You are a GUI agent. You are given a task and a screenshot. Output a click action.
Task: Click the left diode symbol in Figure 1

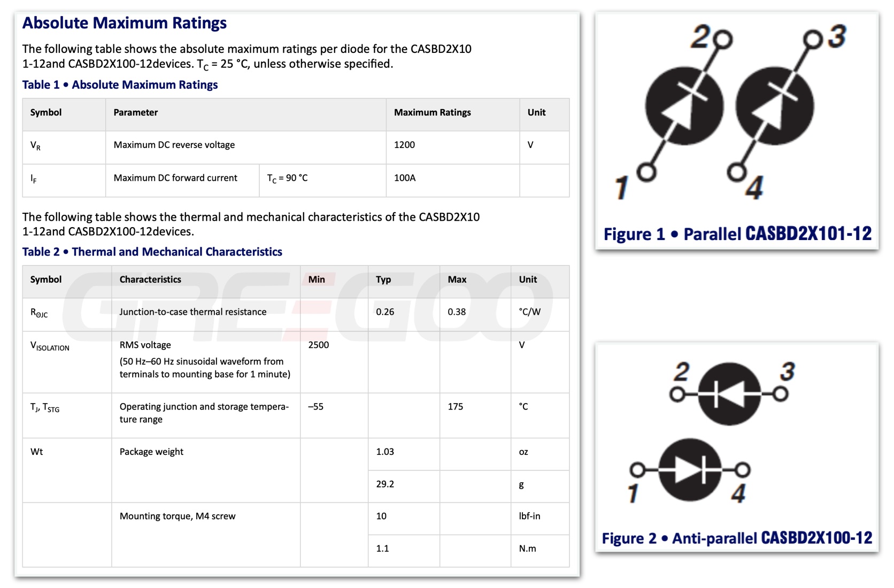click(684, 106)
